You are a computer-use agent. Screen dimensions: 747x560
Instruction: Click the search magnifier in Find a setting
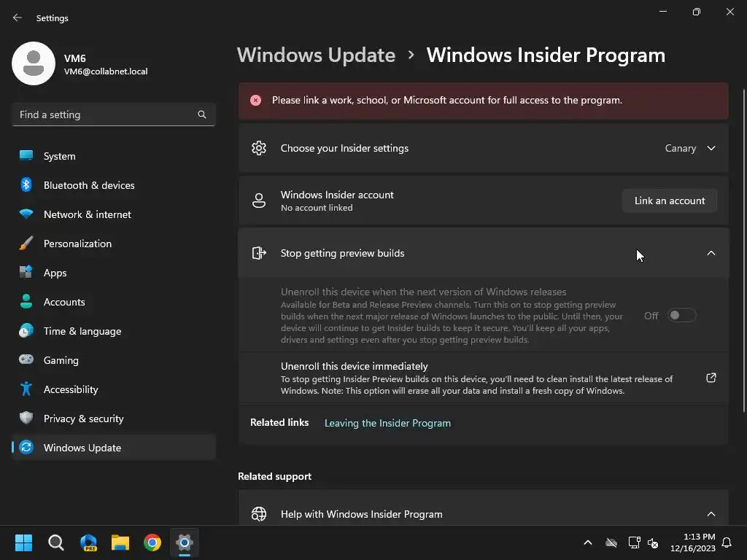pyautogui.click(x=202, y=114)
